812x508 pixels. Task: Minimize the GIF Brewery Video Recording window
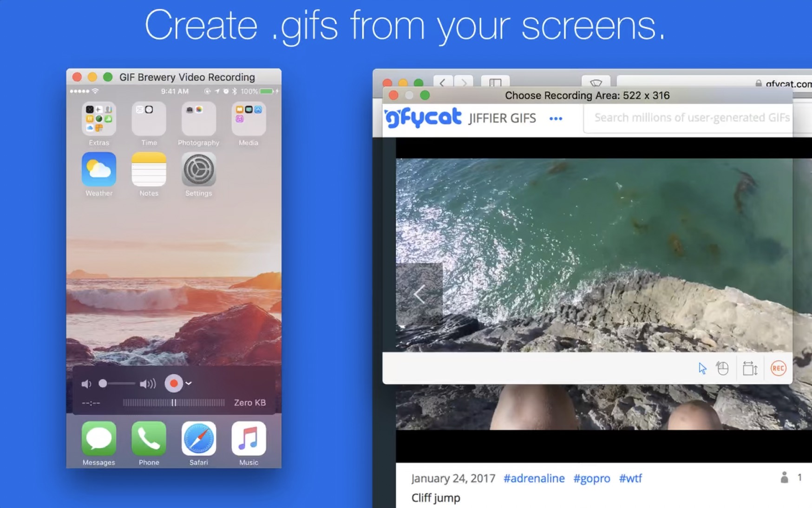tap(92, 77)
